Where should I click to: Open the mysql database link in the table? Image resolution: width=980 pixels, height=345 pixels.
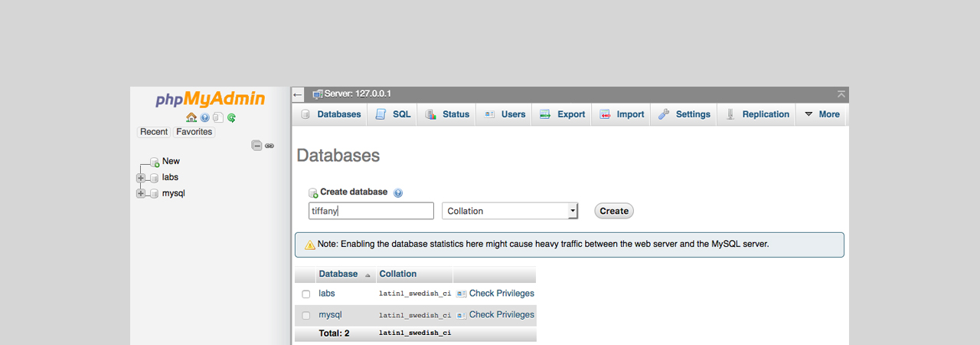point(330,315)
